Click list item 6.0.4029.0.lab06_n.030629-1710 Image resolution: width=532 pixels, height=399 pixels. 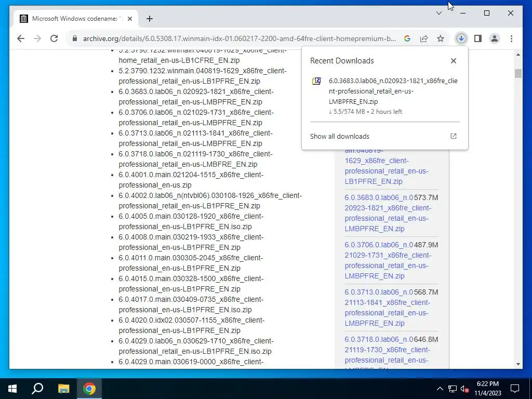click(196, 345)
